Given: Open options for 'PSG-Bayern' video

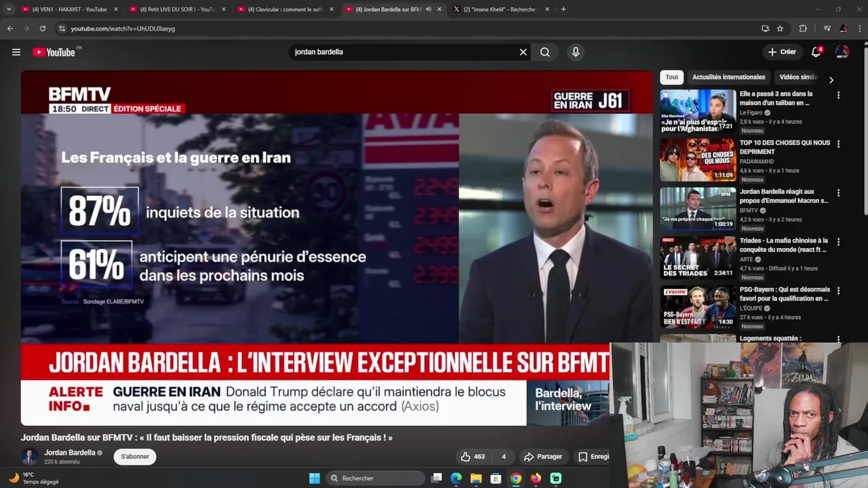Looking at the screenshot, I should click(838, 291).
